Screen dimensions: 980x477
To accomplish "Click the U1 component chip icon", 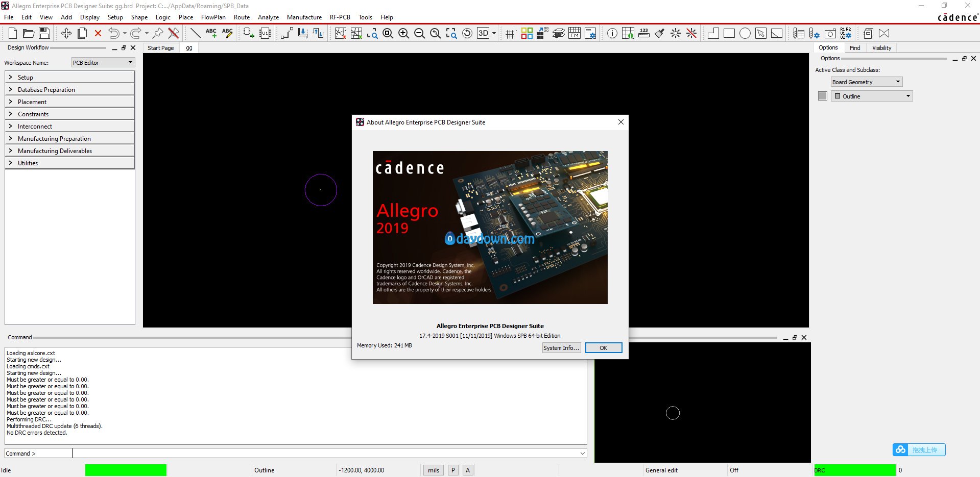I will pos(265,33).
